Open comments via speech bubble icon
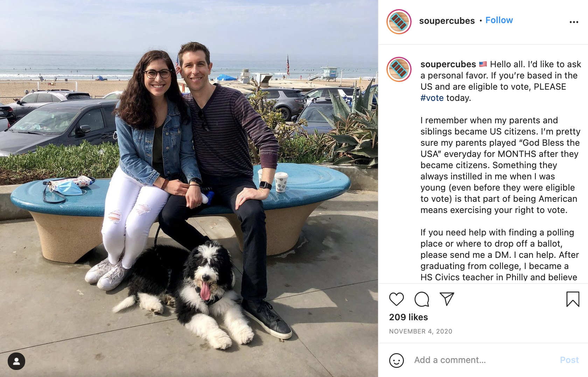Image resolution: width=588 pixels, height=377 pixels. (422, 299)
